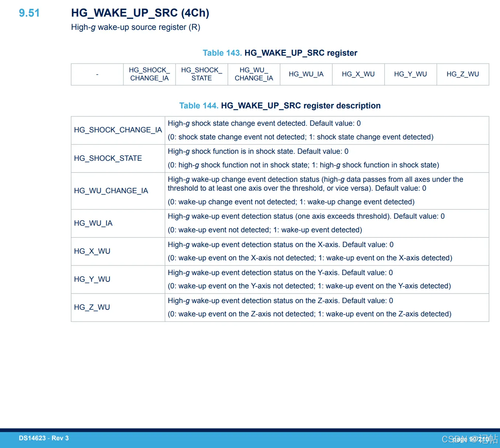Select the HG_WAKE_UP_SRC (4Ch) heading
This screenshot has height=448, width=500.
140,13
